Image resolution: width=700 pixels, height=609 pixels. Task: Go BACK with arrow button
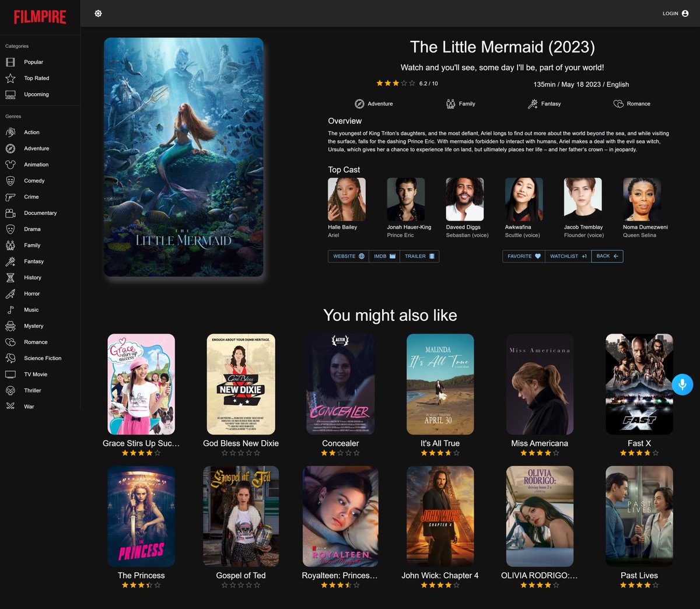coord(607,256)
